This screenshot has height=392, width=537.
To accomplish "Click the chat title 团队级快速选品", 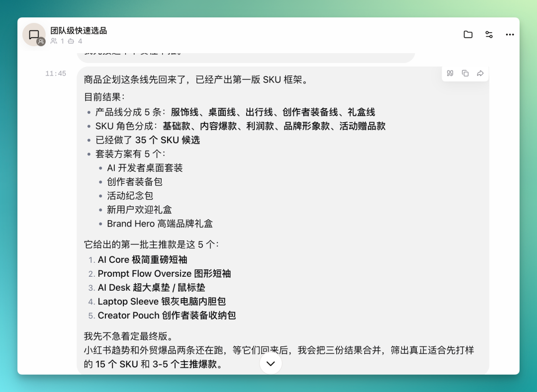I will pos(79,31).
